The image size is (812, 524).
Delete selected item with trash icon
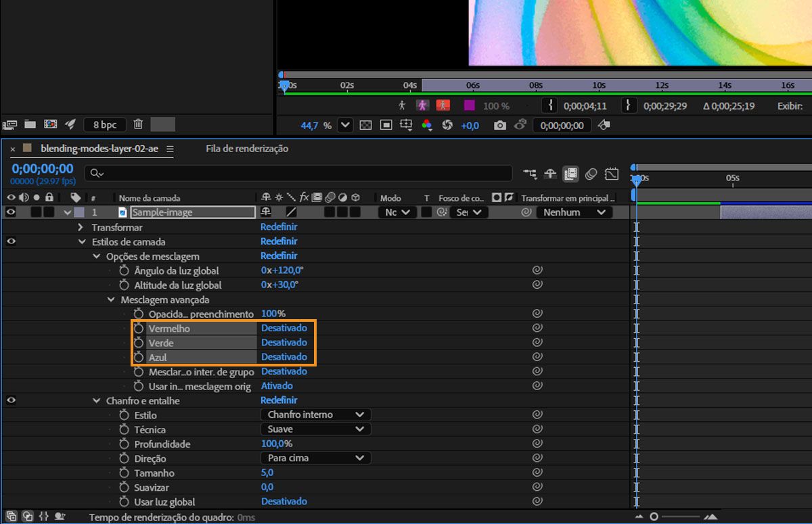point(138,124)
